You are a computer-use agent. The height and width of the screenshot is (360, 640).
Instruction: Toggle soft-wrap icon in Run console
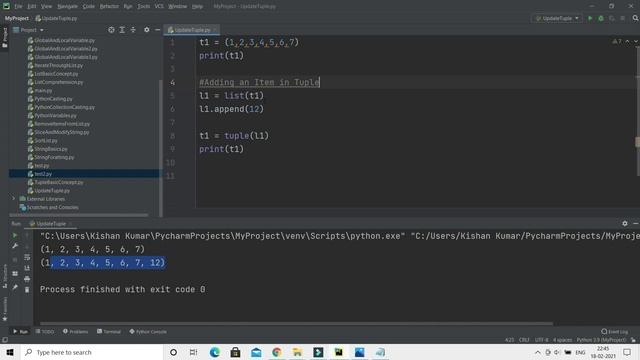point(27,257)
